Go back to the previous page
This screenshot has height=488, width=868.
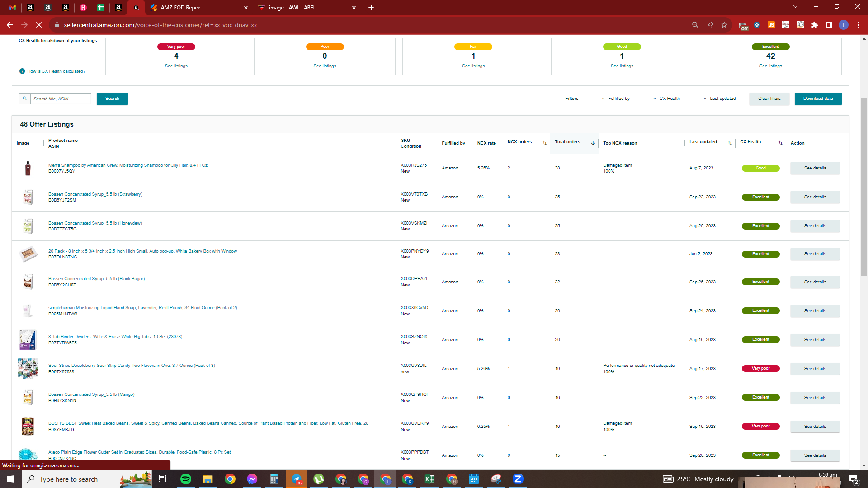(x=9, y=25)
